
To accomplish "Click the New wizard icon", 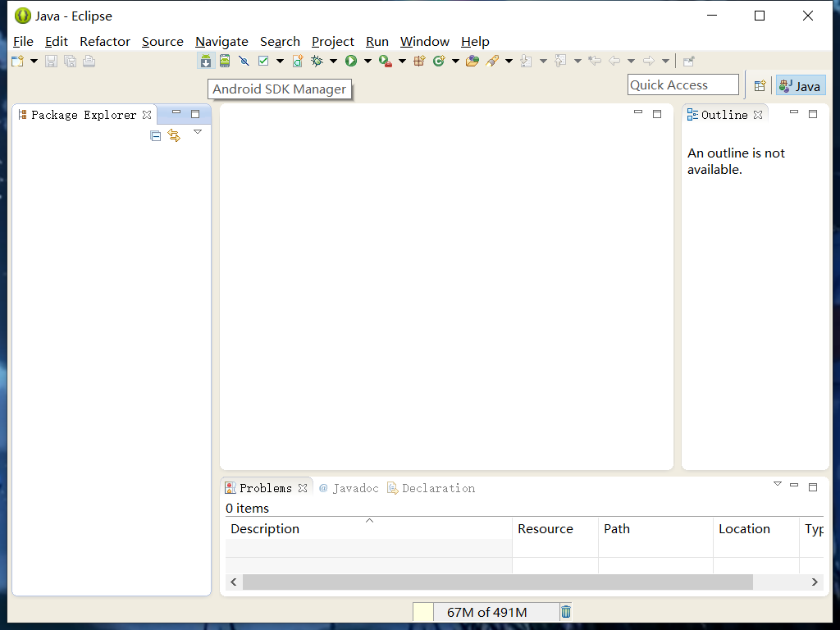I will (x=18, y=61).
